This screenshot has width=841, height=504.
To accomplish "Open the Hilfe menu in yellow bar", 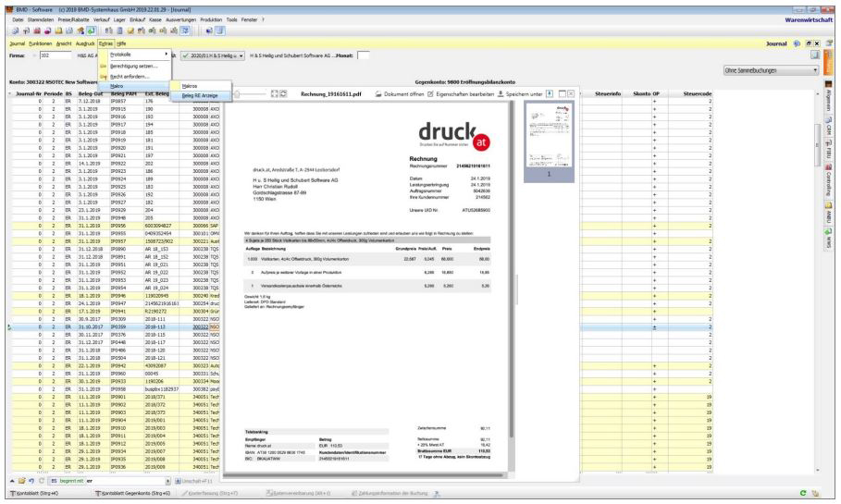I will pyautogui.click(x=122, y=43).
